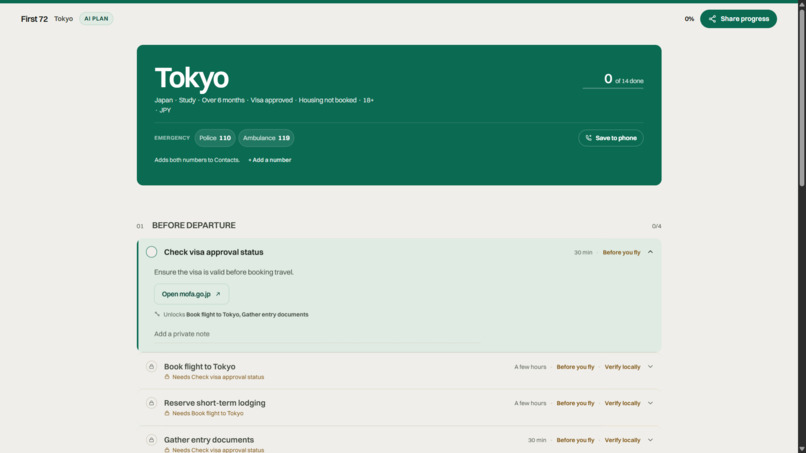Collapse the Check visa approval status task
This screenshot has height=453, width=806.
coord(650,252)
